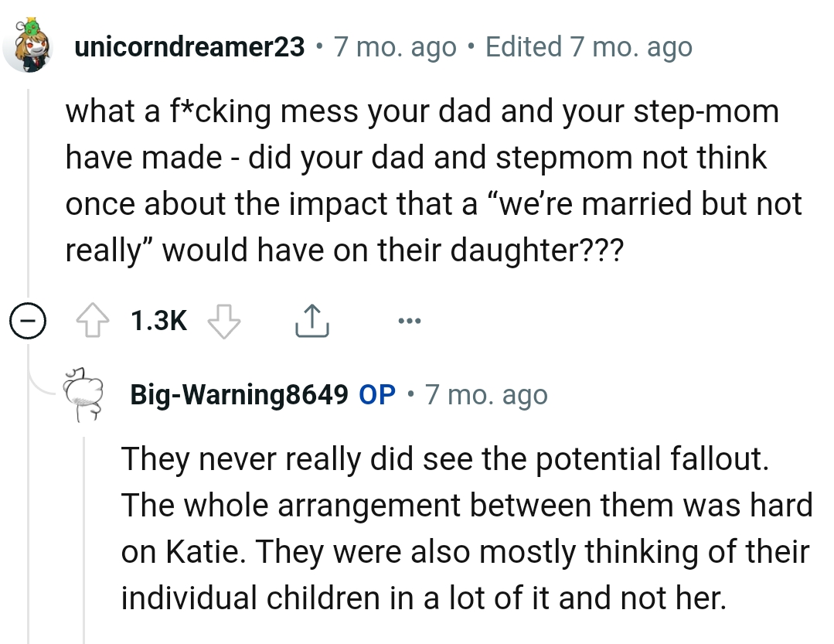Image resolution: width=834 pixels, height=644 pixels.
Task: Collapse unicorndreamer23's comment thread
Action: click(28, 320)
